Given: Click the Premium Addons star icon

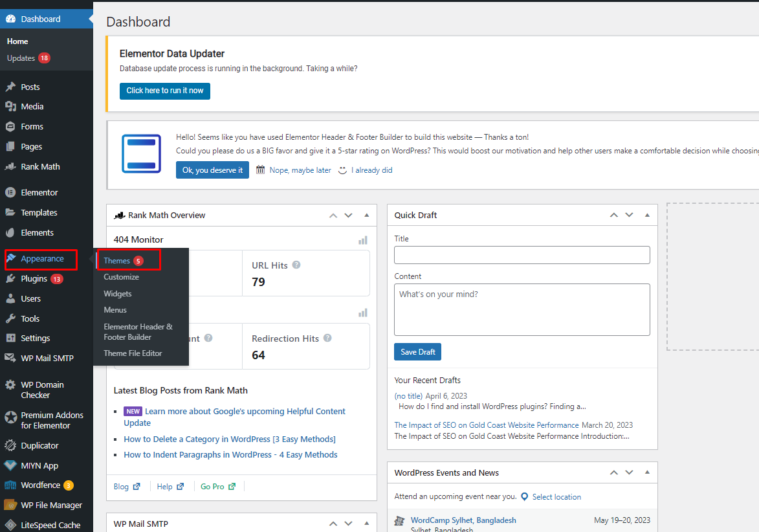Looking at the screenshot, I should pyautogui.click(x=10, y=417).
